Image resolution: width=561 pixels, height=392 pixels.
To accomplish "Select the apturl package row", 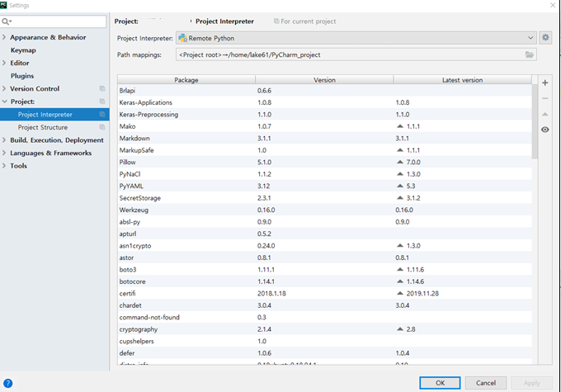I will 324,234.
